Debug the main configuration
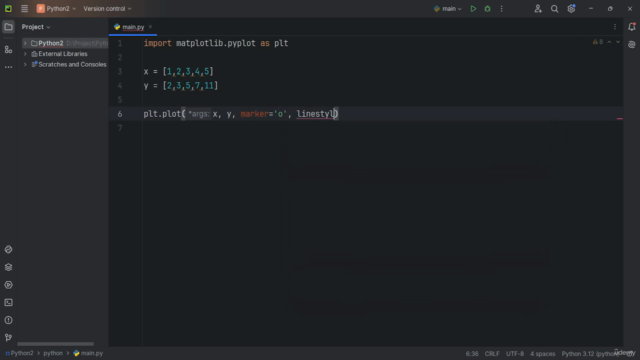 [487, 9]
